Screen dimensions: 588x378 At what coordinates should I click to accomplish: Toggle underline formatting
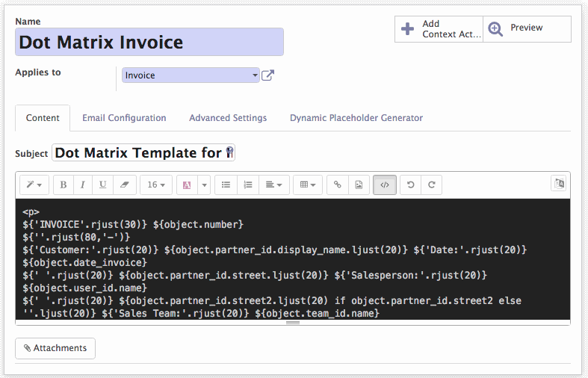(102, 185)
